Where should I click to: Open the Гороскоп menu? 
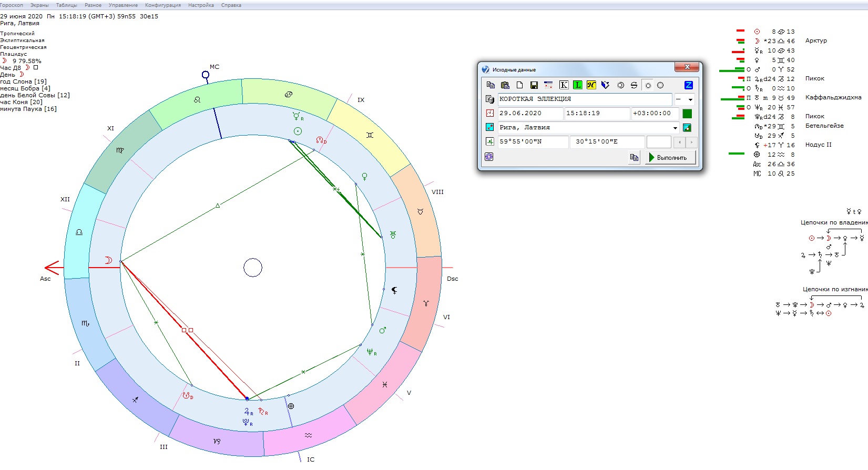click(12, 5)
